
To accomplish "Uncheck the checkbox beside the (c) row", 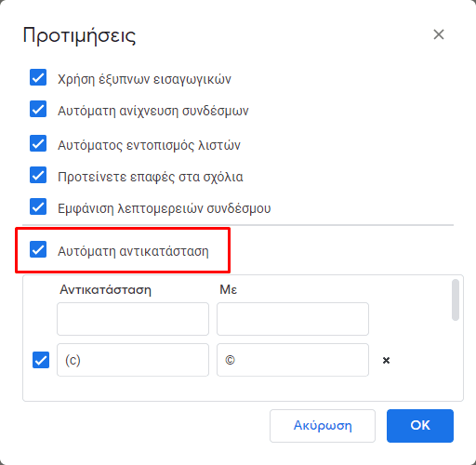I will (41, 360).
